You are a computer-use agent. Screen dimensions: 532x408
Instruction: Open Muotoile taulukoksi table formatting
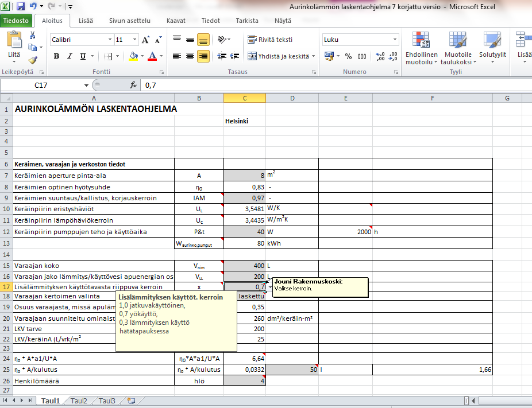tap(458, 48)
